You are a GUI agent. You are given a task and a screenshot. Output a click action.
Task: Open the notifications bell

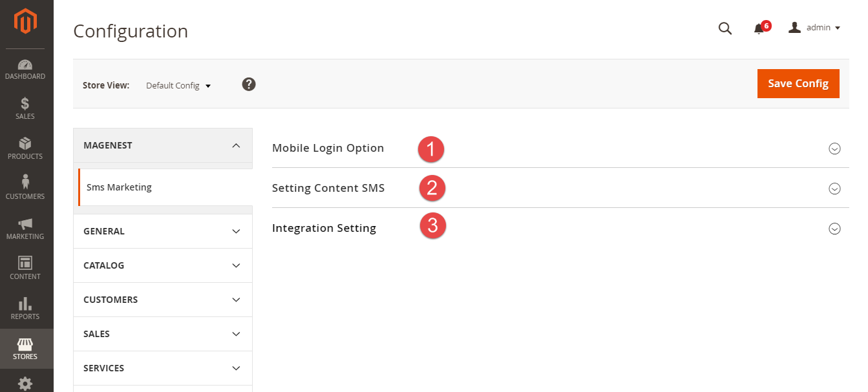759,29
